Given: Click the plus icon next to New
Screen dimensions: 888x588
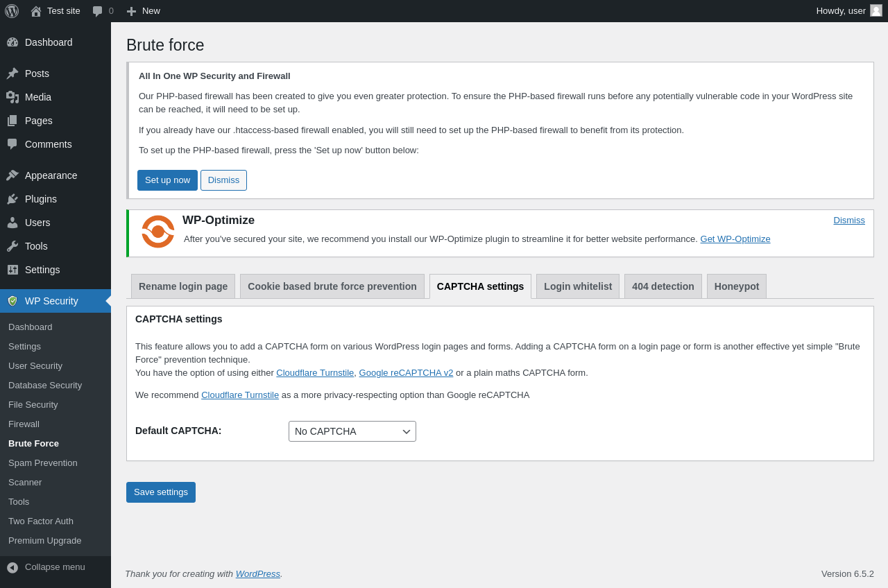Looking at the screenshot, I should click(131, 11).
